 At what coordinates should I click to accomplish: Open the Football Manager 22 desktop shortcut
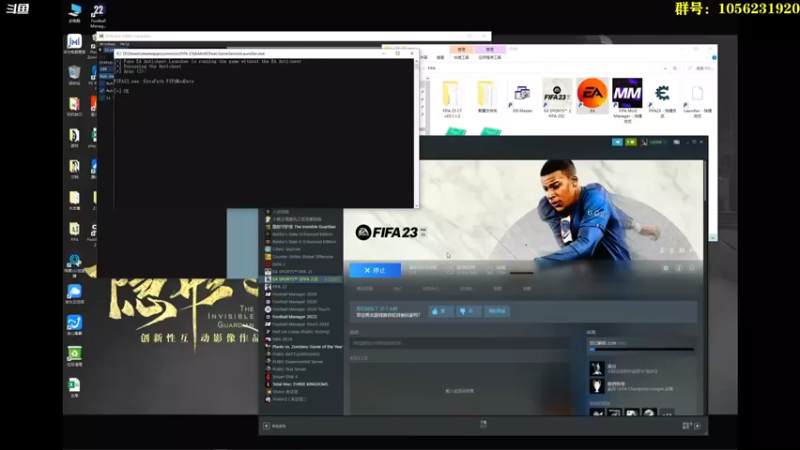[98, 15]
